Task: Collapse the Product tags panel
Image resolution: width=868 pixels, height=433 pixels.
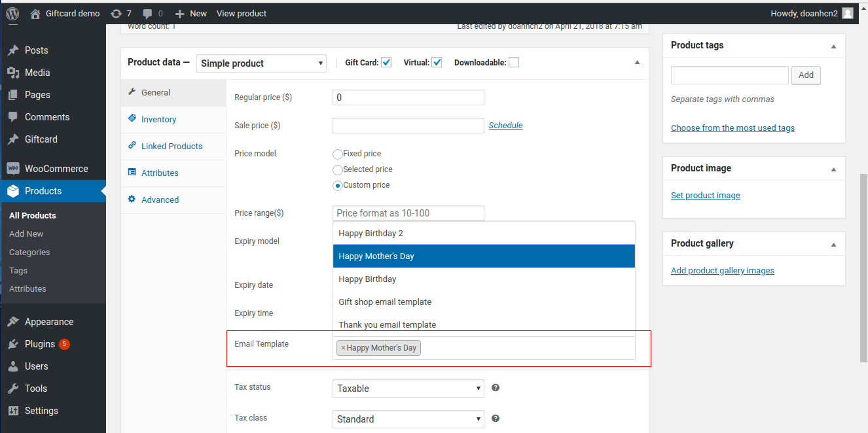Action: pos(833,46)
